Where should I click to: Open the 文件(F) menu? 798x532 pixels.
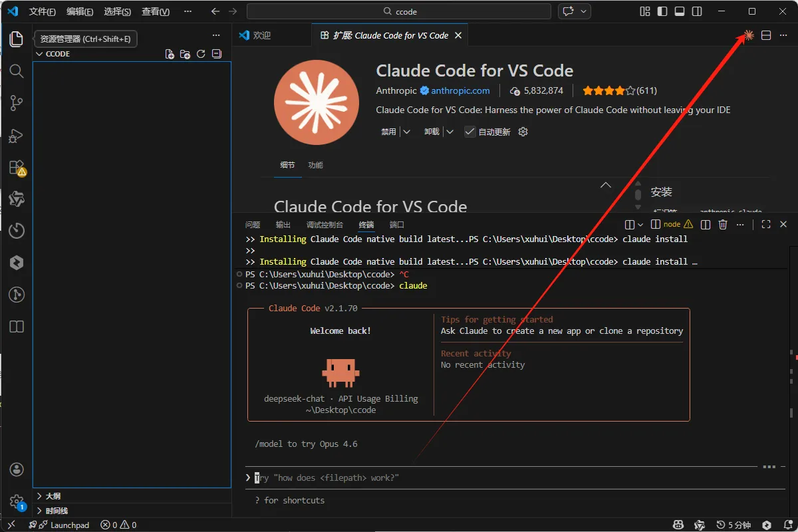pos(43,12)
